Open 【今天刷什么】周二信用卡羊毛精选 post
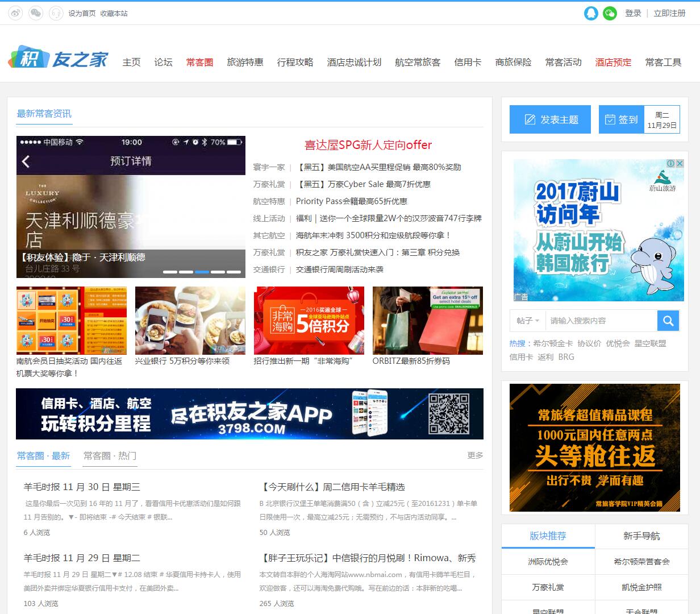The width and height of the screenshot is (700, 614). [x=332, y=487]
